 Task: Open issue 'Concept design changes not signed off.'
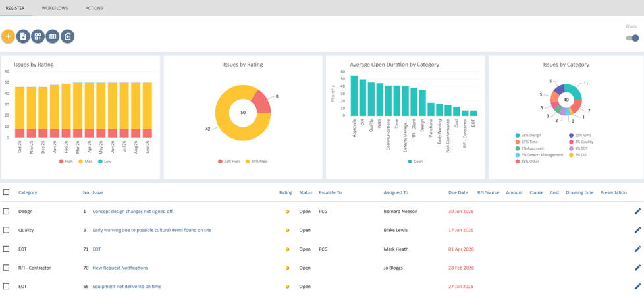(133, 212)
